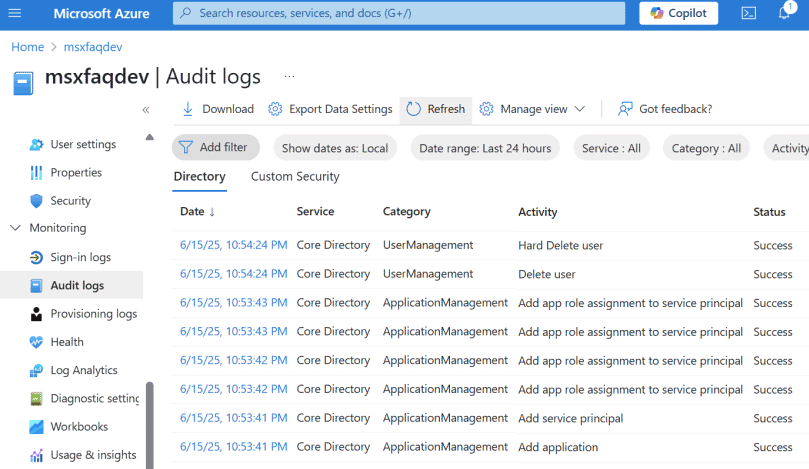Click the Category column header
The width and height of the screenshot is (809, 469).
pyautogui.click(x=407, y=212)
